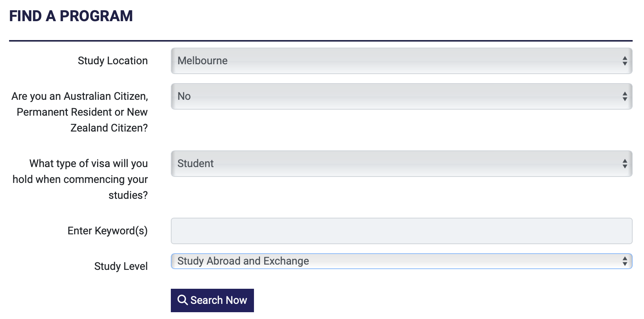Open the visa type dropdown
The image size is (644, 319).
coord(401,164)
